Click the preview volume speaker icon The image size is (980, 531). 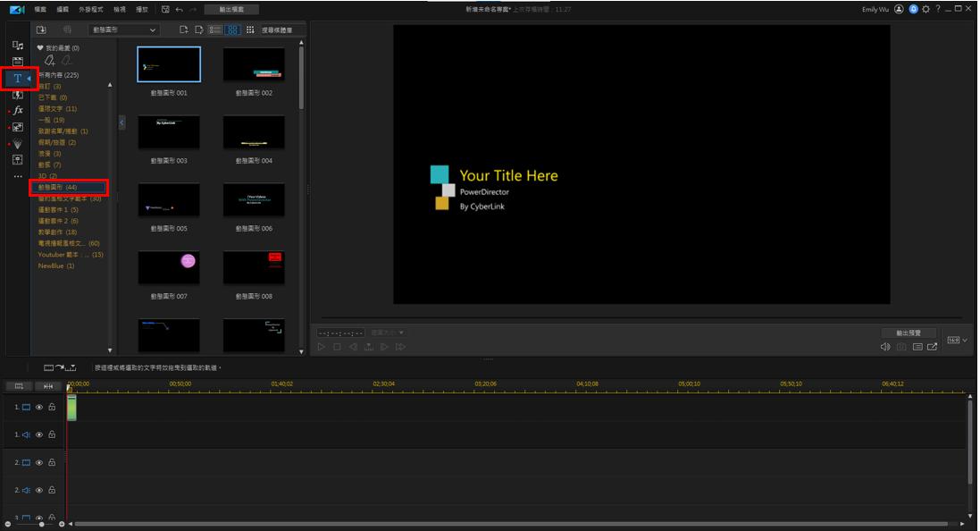pyautogui.click(x=884, y=347)
